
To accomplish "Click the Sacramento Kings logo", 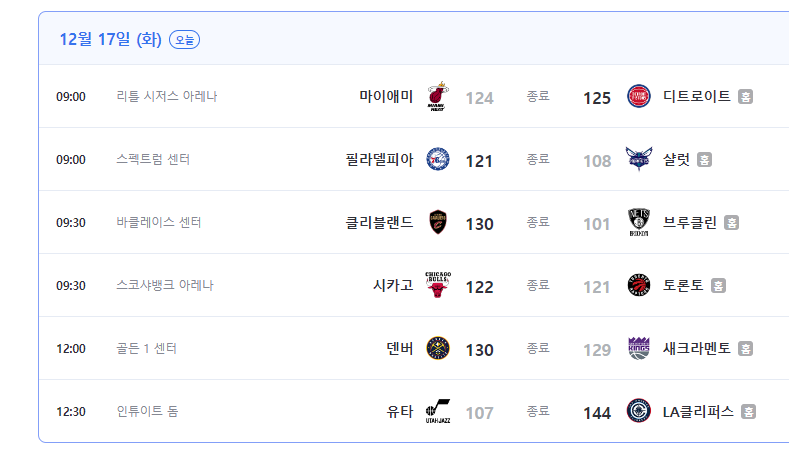I will (x=639, y=348).
